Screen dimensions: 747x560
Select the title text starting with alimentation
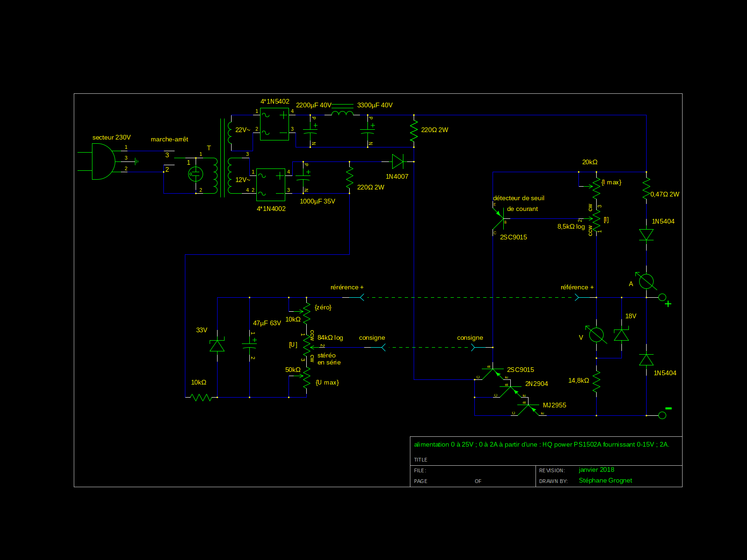click(542, 445)
